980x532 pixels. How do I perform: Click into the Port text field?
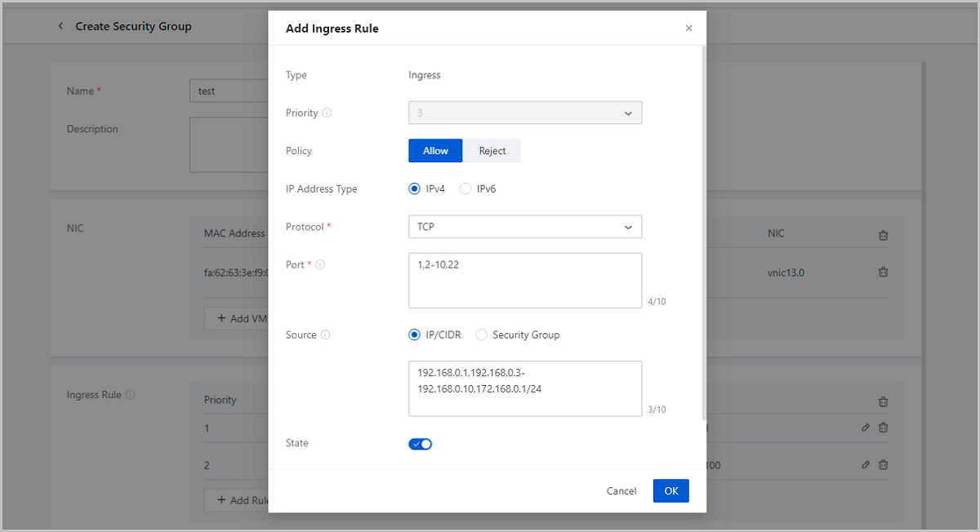[x=524, y=281]
